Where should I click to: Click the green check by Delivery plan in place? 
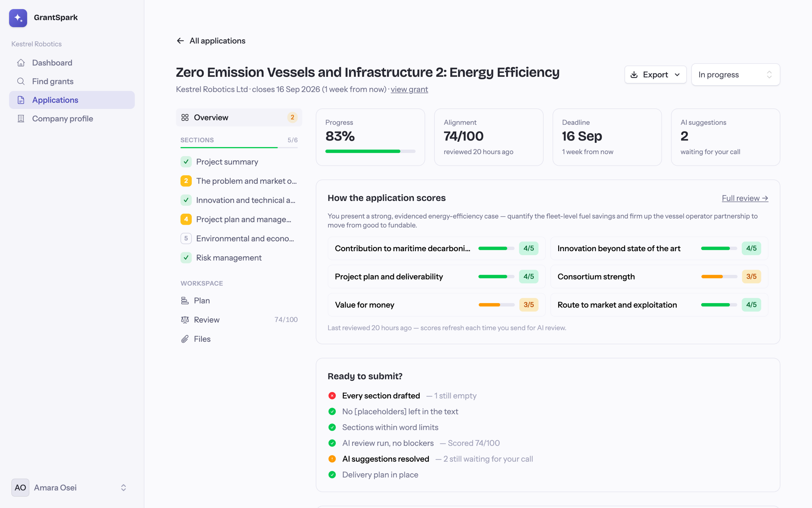point(332,475)
